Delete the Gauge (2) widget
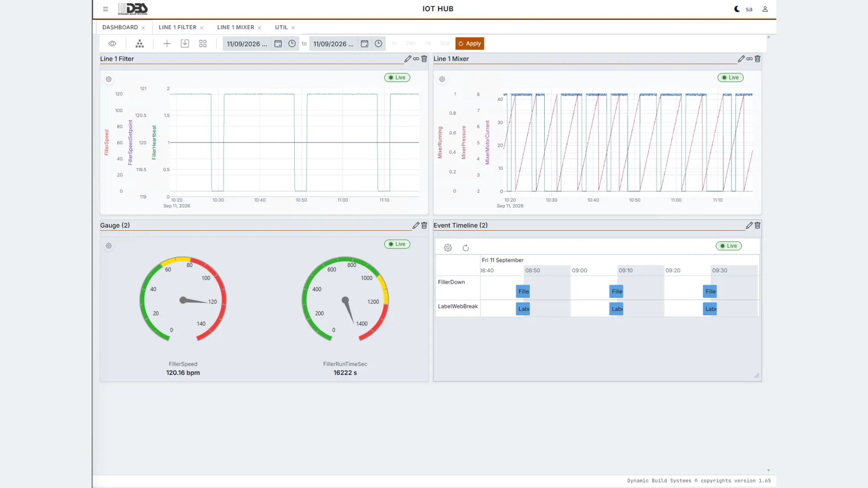The image size is (868, 488). (x=424, y=225)
